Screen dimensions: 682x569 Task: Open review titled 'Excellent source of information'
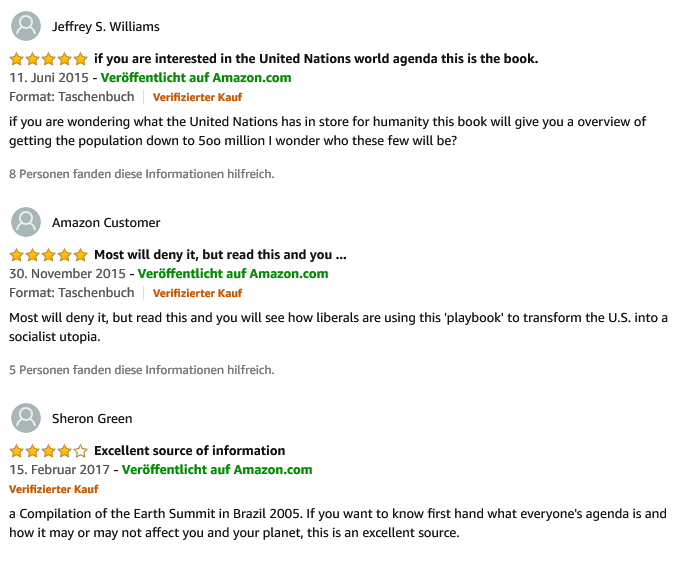(x=190, y=450)
